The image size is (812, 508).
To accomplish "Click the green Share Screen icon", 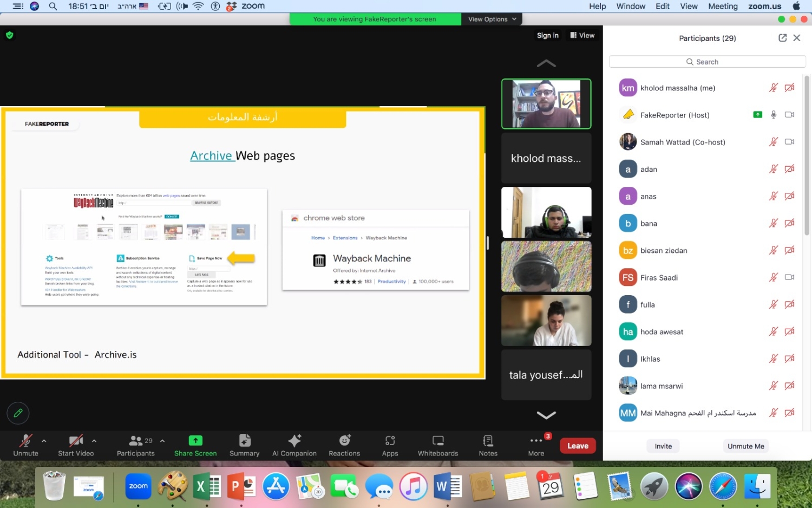I will click(195, 440).
